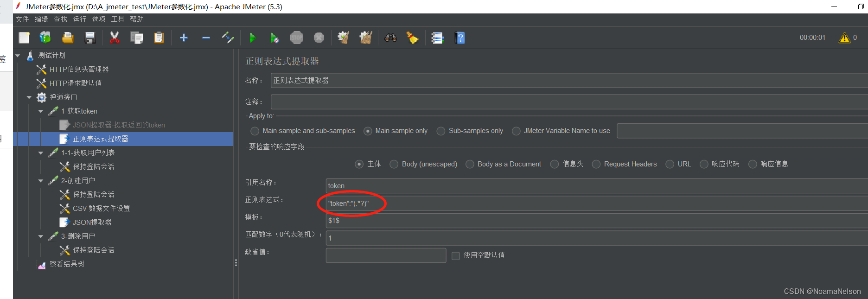Collapse the 测试计划 tree node

[18, 56]
